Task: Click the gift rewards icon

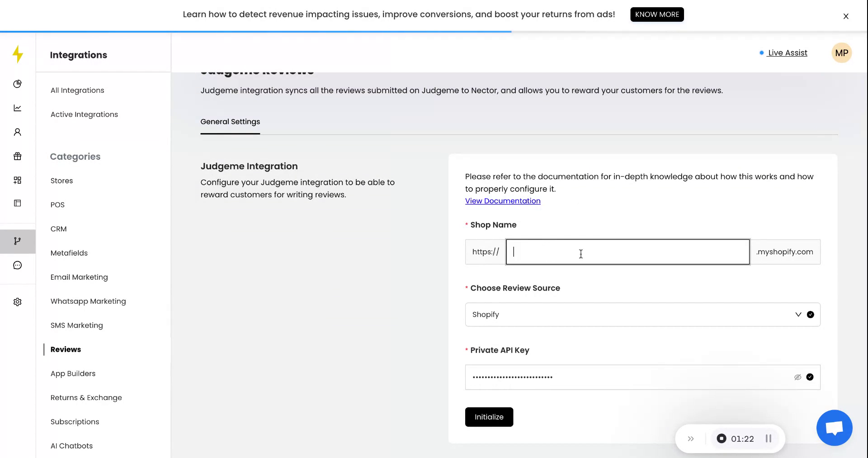Action: 17,156
